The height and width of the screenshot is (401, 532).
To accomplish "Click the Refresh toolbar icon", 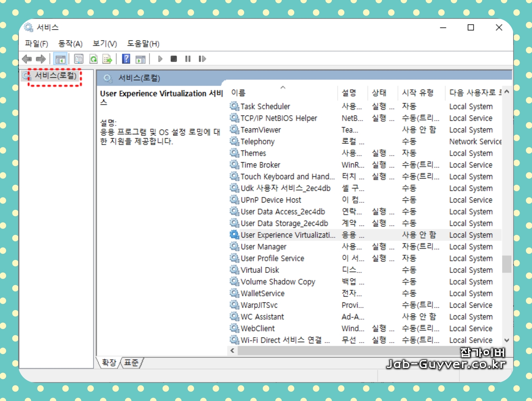I will (93, 59).
